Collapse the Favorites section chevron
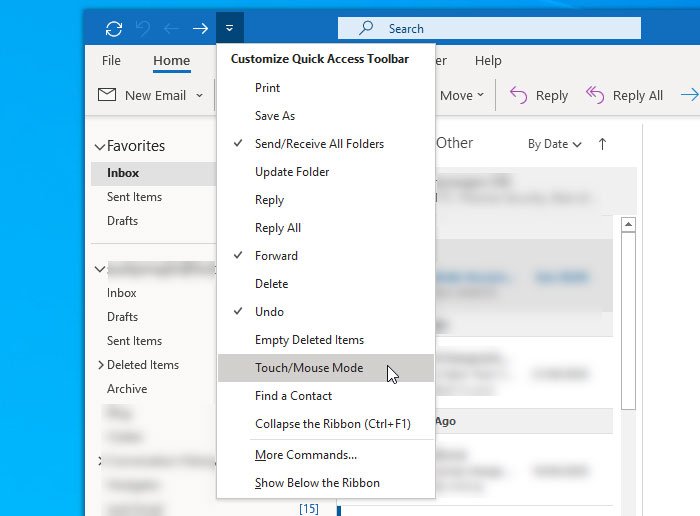The height and width of the screenshot is (516, 700). pyautogui.click(x=100, y=146)
